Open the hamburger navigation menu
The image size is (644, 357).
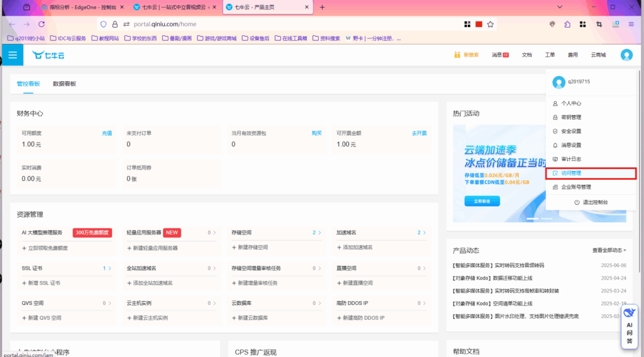pos(12,55)
